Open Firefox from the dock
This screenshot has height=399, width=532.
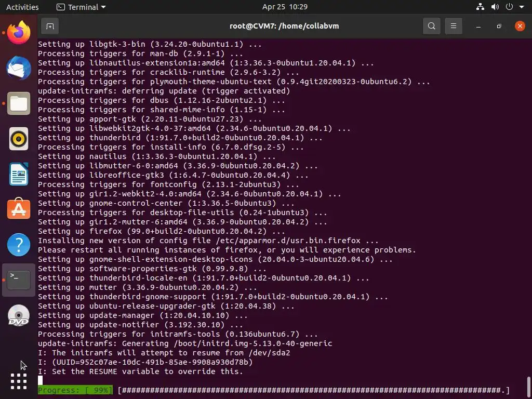tap(19, 33)
